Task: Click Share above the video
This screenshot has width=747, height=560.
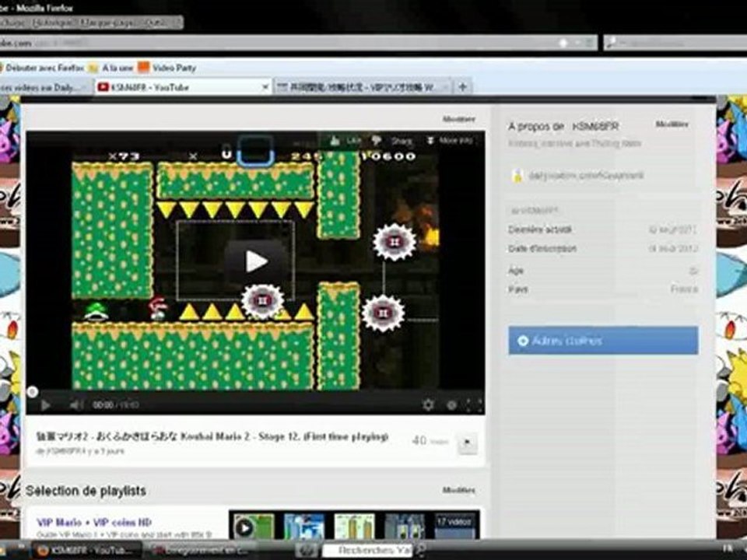Action: tap(402, 141)
